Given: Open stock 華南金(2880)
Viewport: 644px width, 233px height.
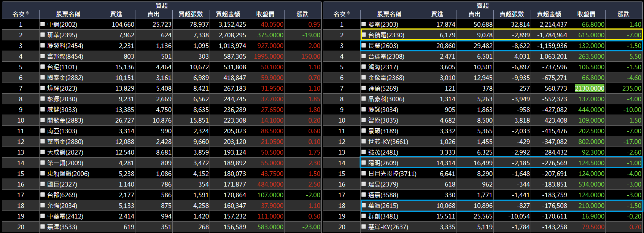Looking at the screenshot, I should click(65, 142).
